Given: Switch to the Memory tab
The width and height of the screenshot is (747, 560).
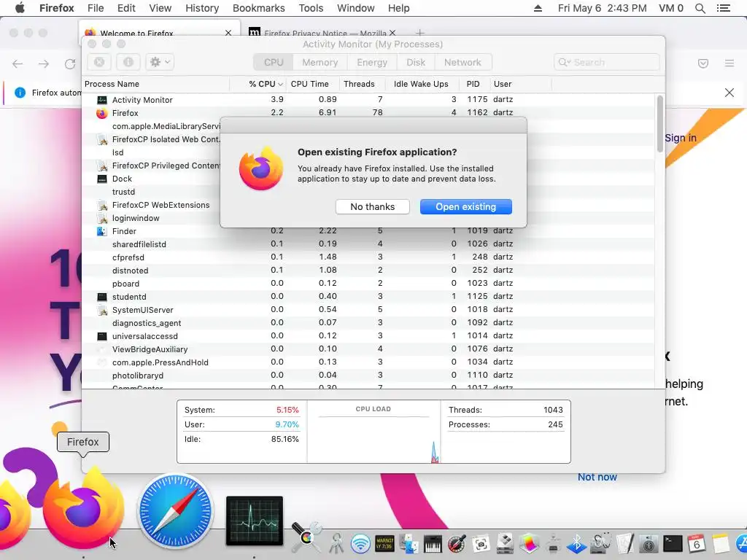Looking at the screenshot, I should 320,63.
